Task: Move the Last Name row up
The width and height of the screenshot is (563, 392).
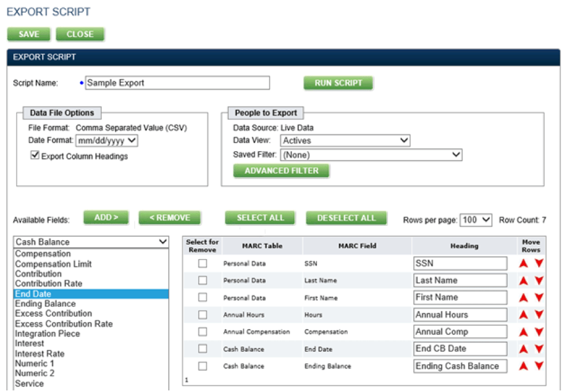Action: click(524, 281)
